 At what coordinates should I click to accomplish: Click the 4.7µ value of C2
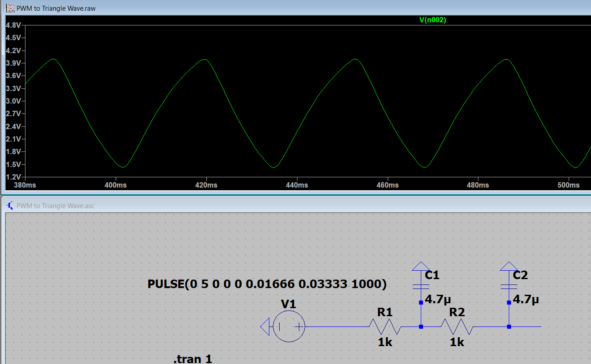(526, 299)
